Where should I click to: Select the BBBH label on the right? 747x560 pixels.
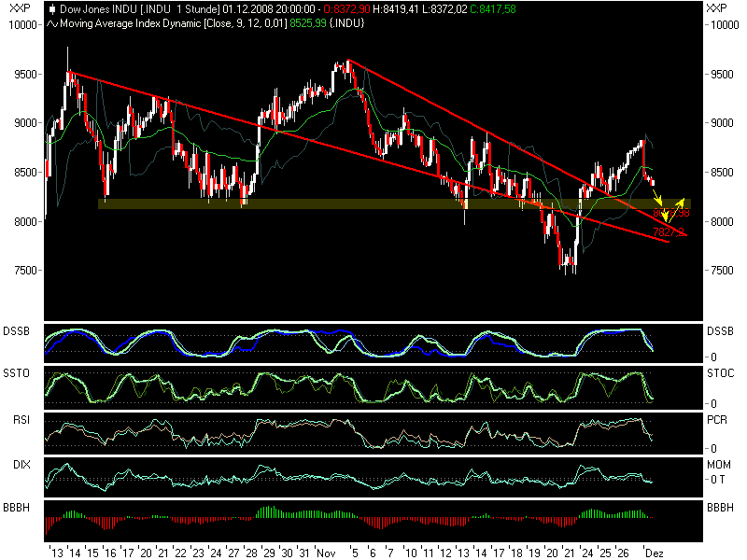(720, 508)
